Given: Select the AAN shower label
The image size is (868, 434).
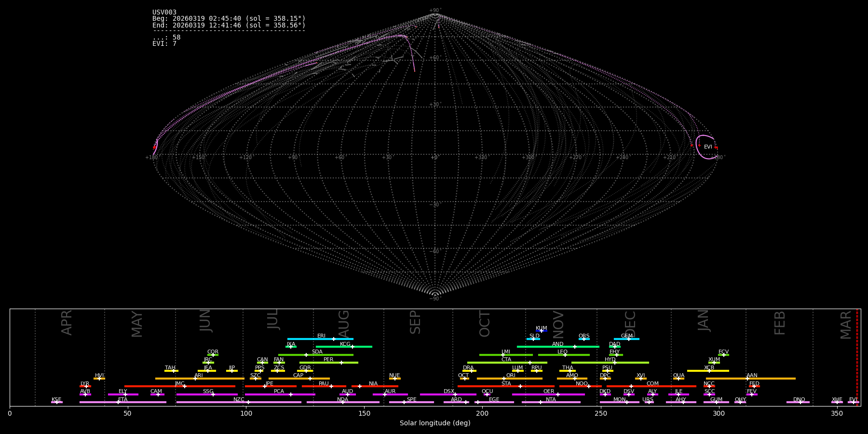Looking at the screenshot, I should 752,376.
